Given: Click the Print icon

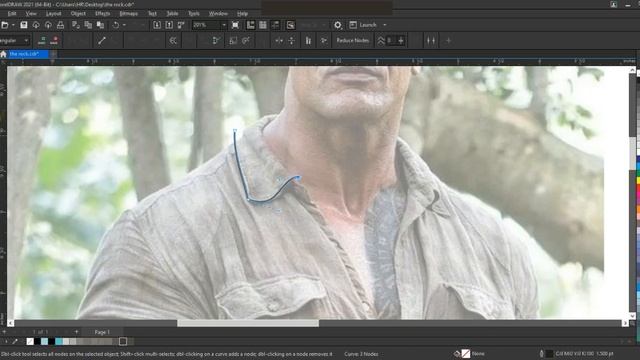Looking at the screenshot, I should click(60, 25).
